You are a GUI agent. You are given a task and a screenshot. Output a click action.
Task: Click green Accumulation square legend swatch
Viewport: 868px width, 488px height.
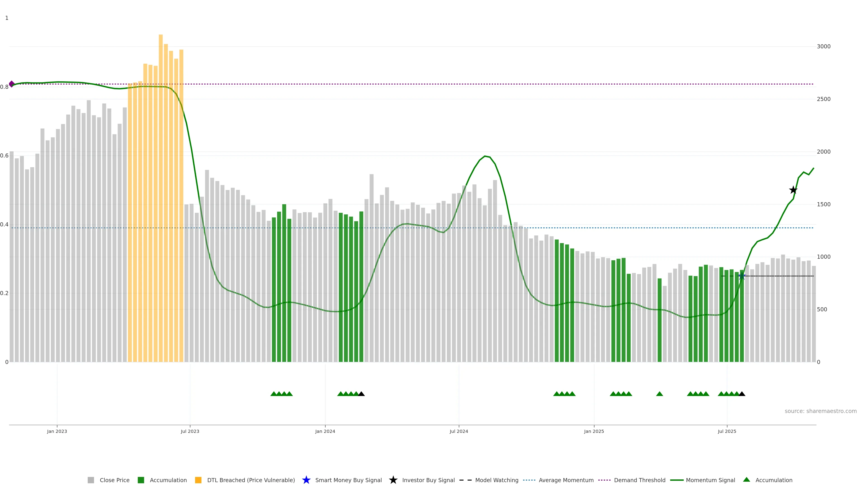[141, 480]
